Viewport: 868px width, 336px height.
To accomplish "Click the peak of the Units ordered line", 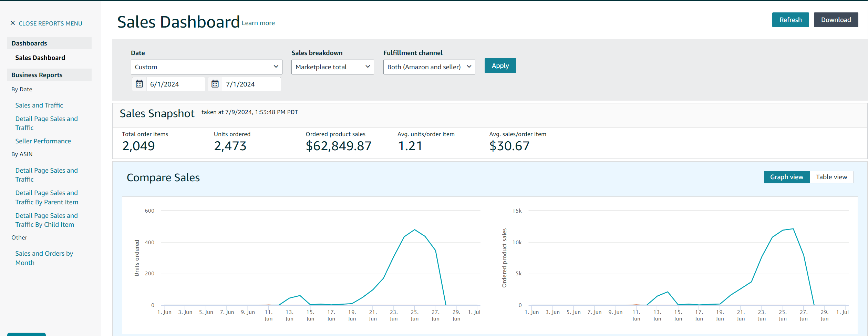I will pos(415,230).
